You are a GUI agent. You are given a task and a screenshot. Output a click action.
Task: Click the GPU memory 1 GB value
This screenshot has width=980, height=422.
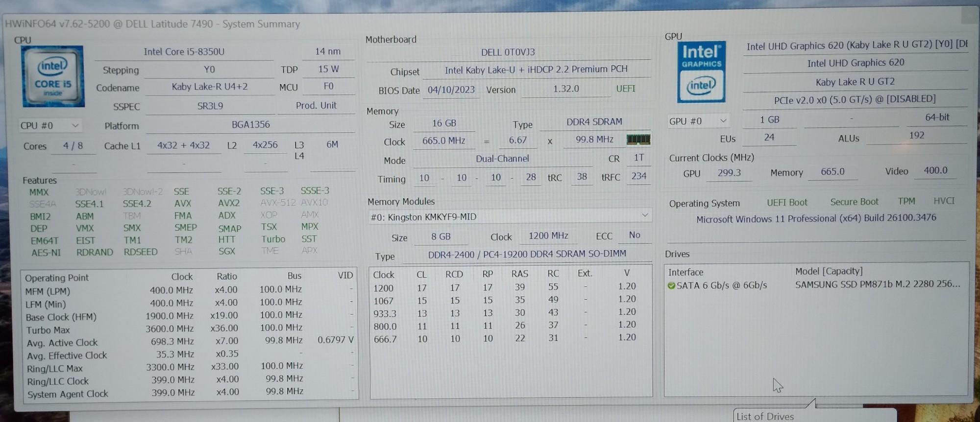pos(769,120)
